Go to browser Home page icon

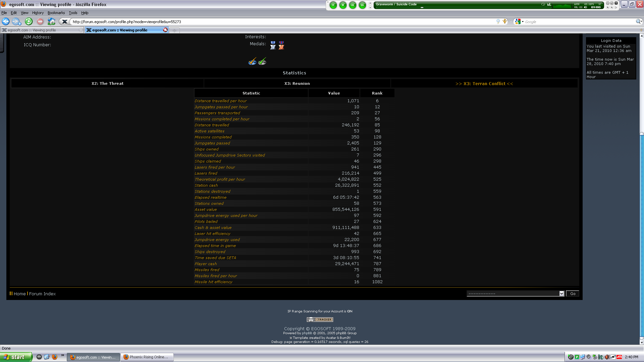click(51, 22)
